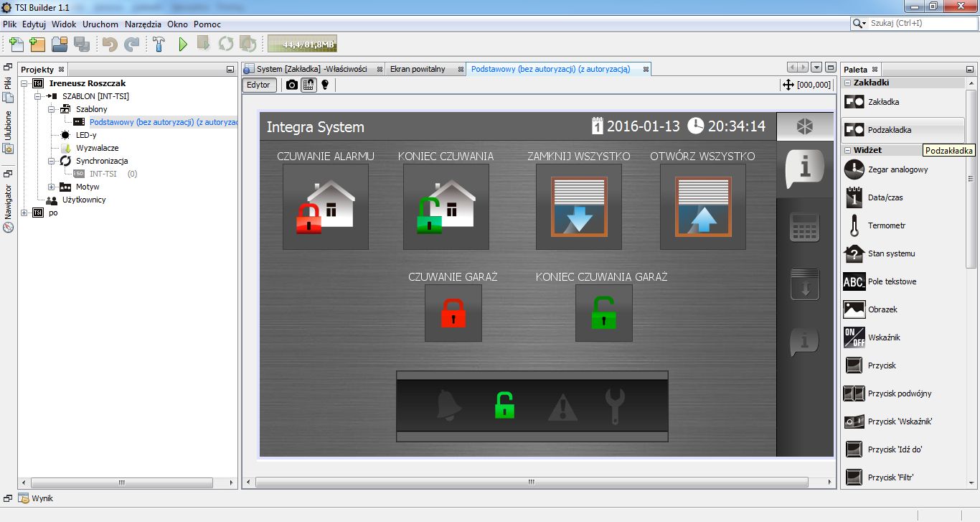Collapse the Synchronizacja tree node

[52, 161]
